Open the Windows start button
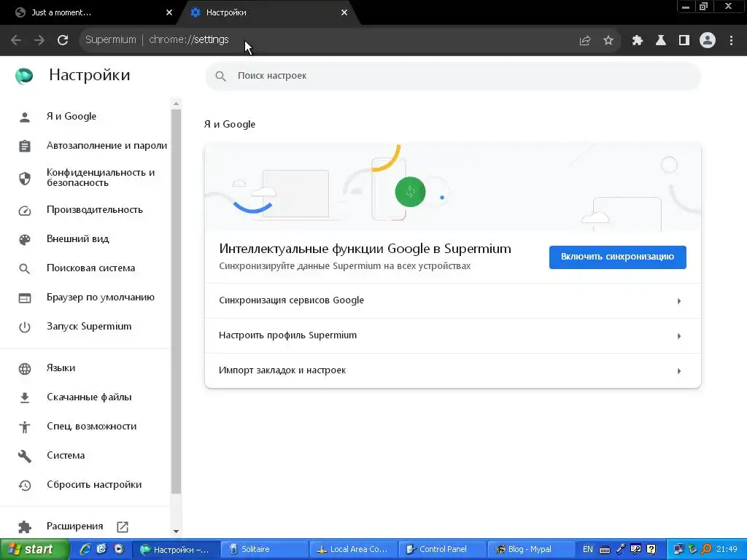 [34, 550]
